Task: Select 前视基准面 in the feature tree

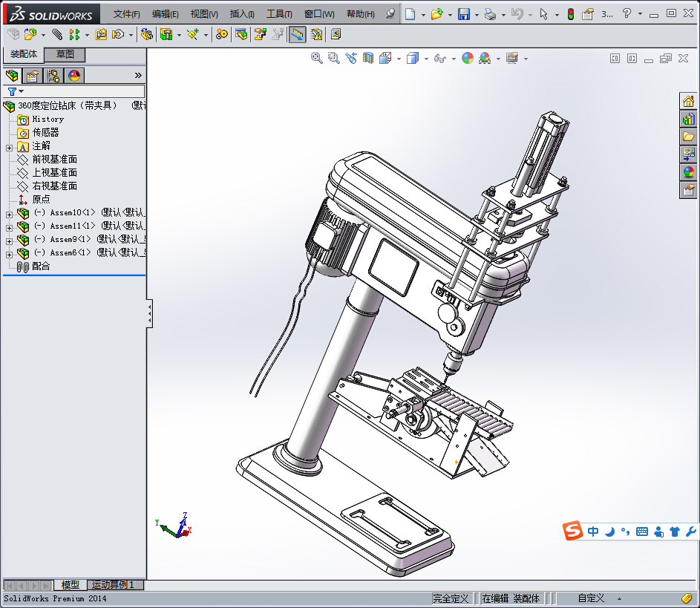Action: point(54,160)
